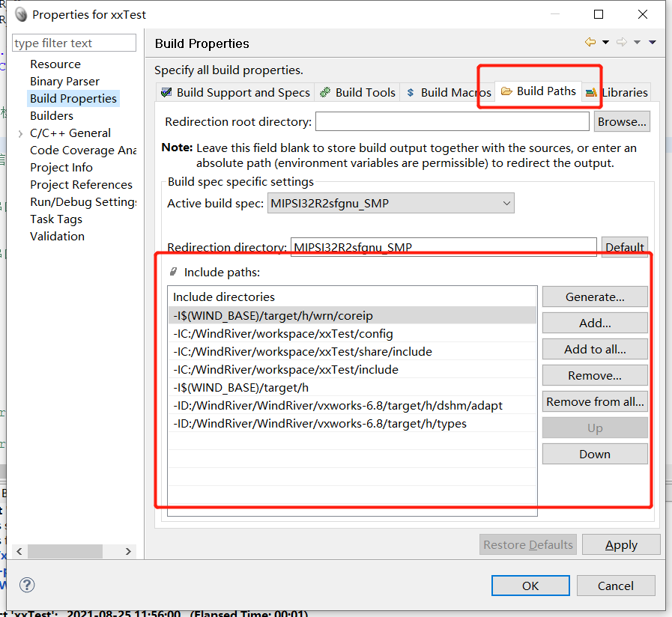
Task: Click the type filter text field
Action: click(73, 43)
